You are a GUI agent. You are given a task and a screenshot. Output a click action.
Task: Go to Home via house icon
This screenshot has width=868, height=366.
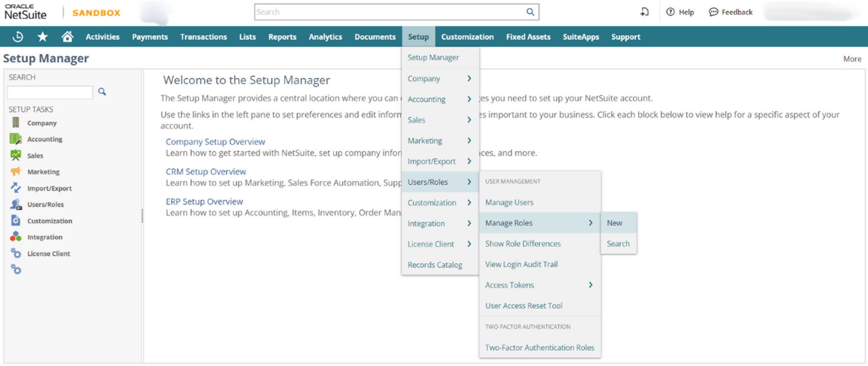pos(67,37)
